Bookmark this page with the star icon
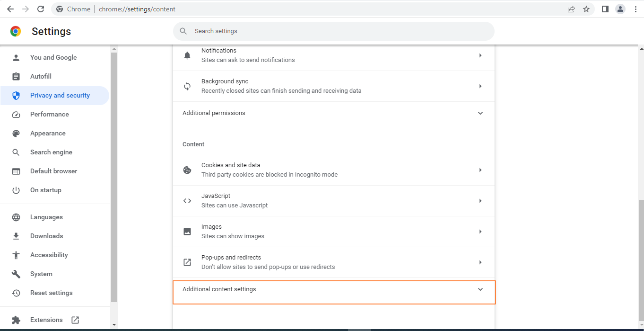Screen dimensions: 644x331 (x=586, y=9)
